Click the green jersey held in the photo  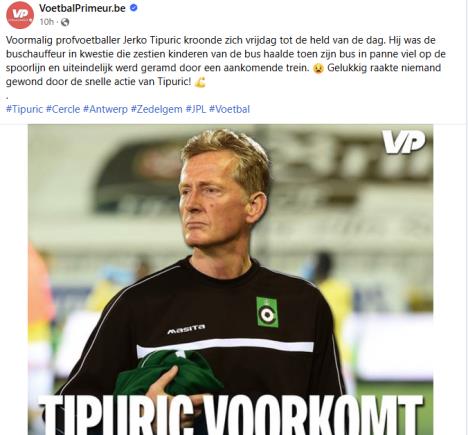167,372
